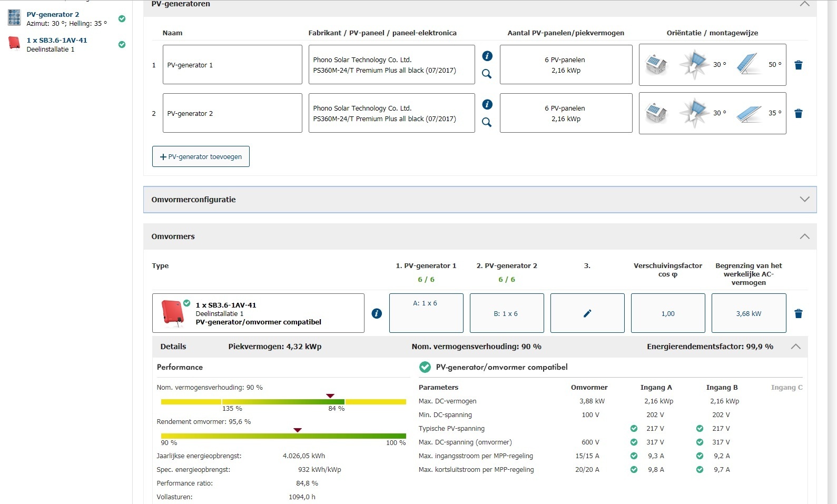837x504 pixels.
Task: Collapse the PV-generatoren section
Action: tap(804, 4)
